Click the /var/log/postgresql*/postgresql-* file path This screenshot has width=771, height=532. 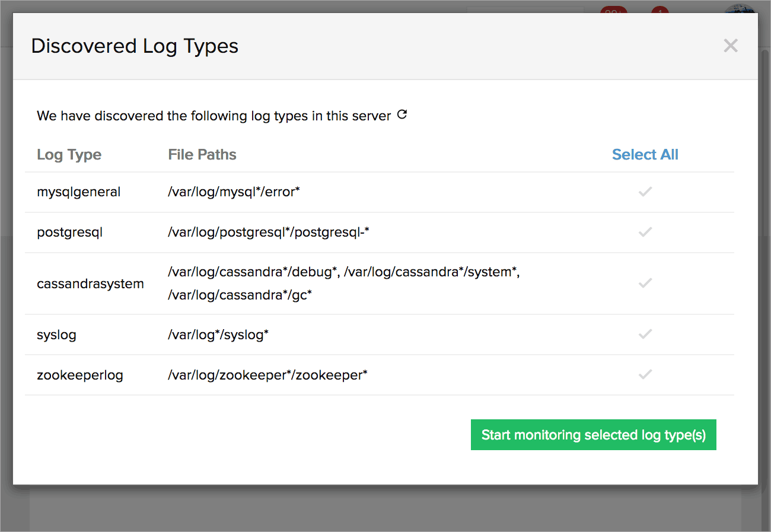pos(268,232)
